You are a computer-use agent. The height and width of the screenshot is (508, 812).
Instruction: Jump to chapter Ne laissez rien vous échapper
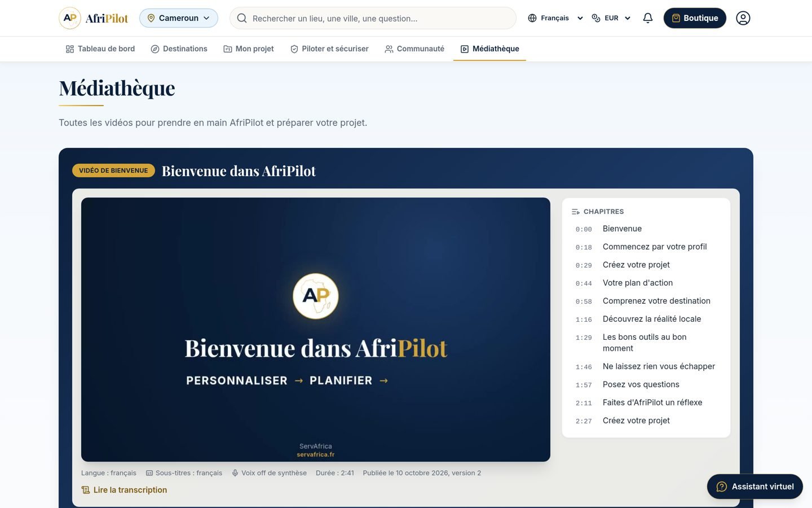(x=646, y=366)
